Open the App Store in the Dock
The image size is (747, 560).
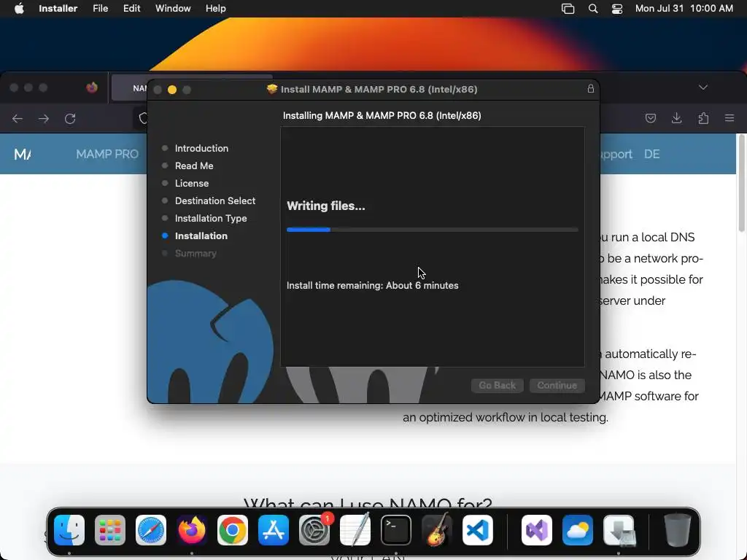274,530
